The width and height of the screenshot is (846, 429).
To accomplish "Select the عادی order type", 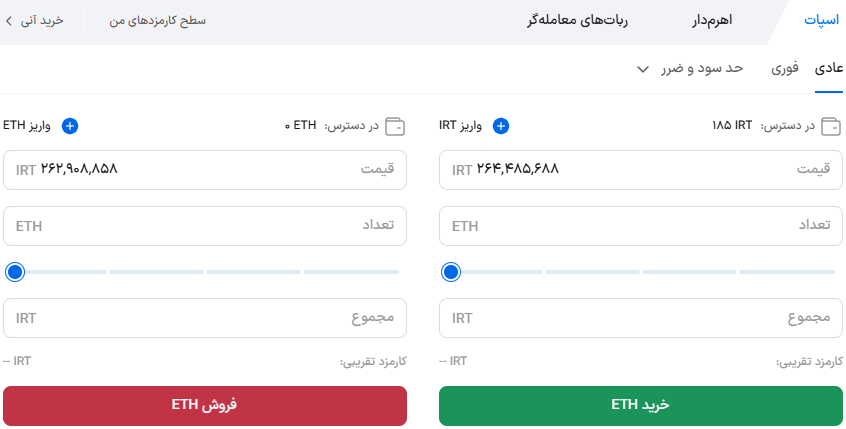I will (829, 69).
